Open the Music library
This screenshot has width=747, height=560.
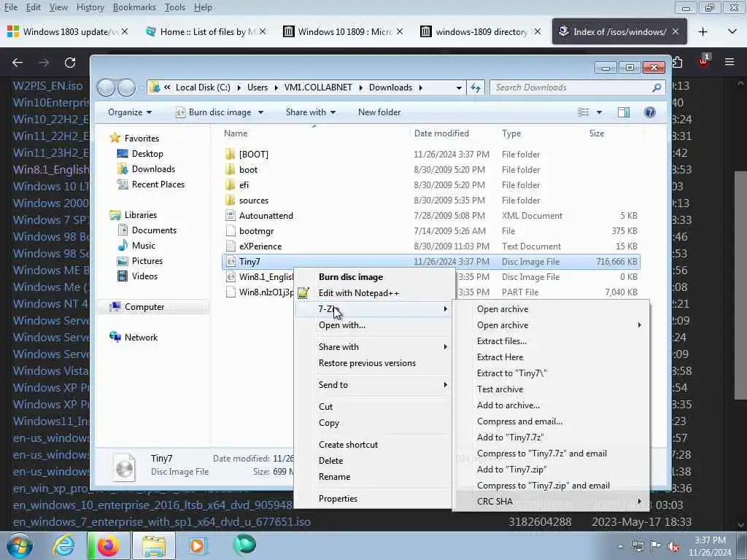[x=144, y=246]
